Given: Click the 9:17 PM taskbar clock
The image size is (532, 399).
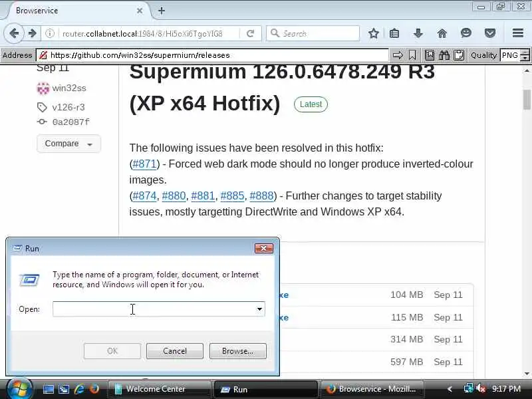Looking at the screenshot, I should click(506, 388).
